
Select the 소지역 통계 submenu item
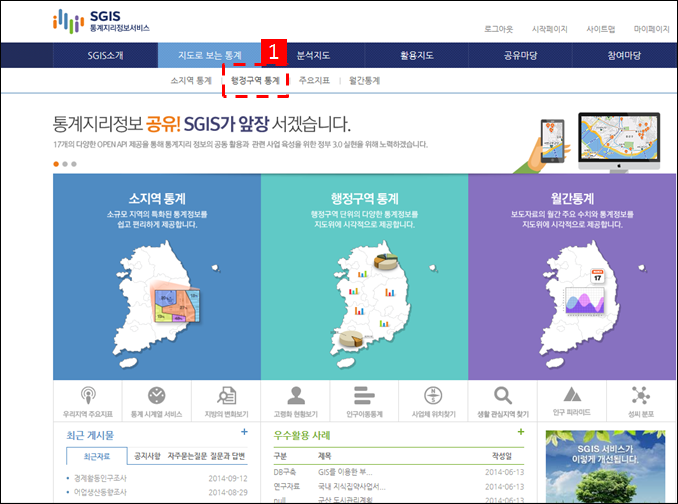(191, 80)
